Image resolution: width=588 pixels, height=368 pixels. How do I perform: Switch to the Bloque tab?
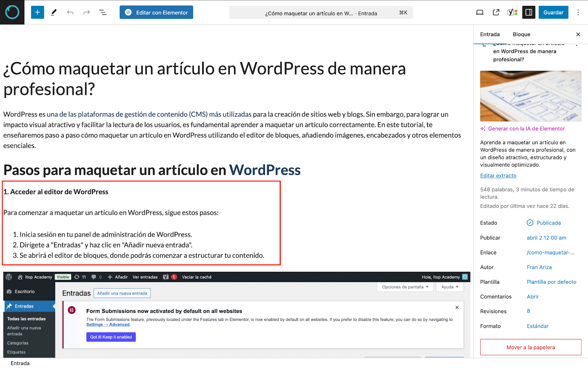click(521, 34)
